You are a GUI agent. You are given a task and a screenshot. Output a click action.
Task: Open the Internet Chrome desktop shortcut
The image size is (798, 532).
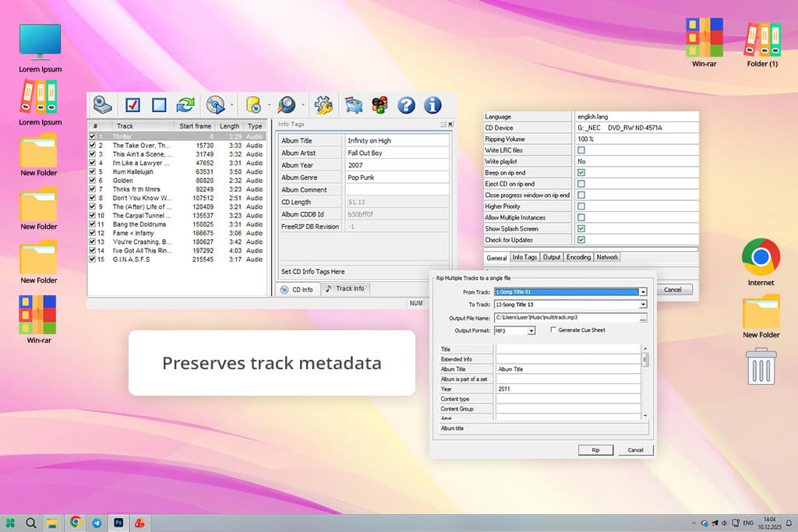[x=761, y=262]
